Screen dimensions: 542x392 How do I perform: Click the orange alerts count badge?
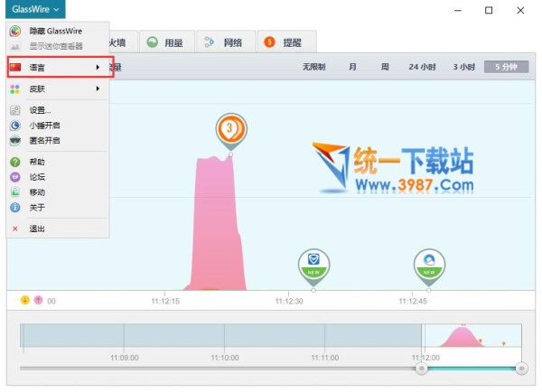point(269,42)
